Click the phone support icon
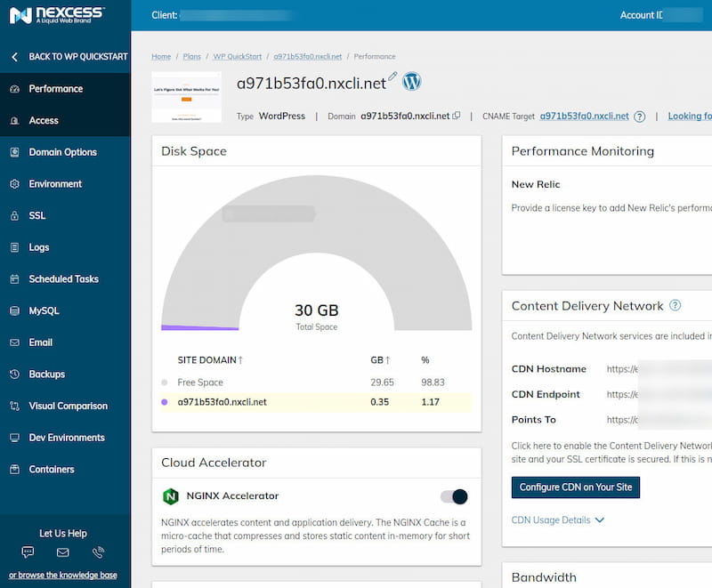This screenshot has height=588, width=712. [x=98, y=552]
